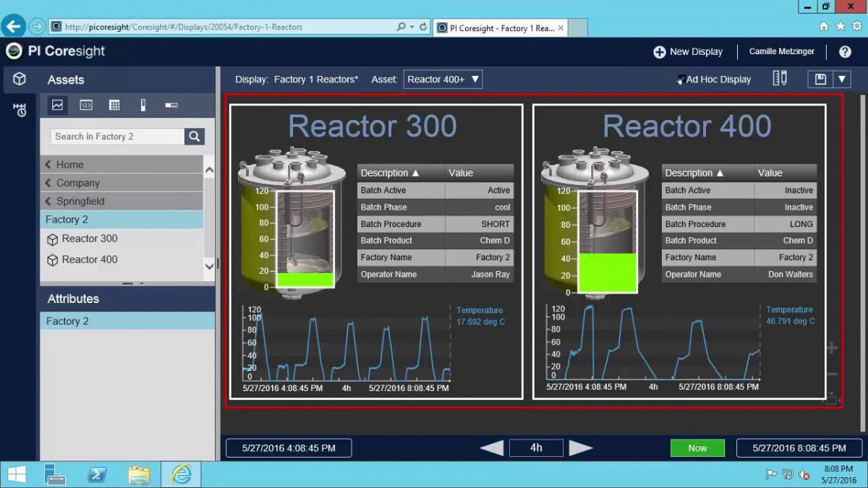Go up to Company in asset tree
Viewport: 868px width, 488px height.
coord(122,183)
